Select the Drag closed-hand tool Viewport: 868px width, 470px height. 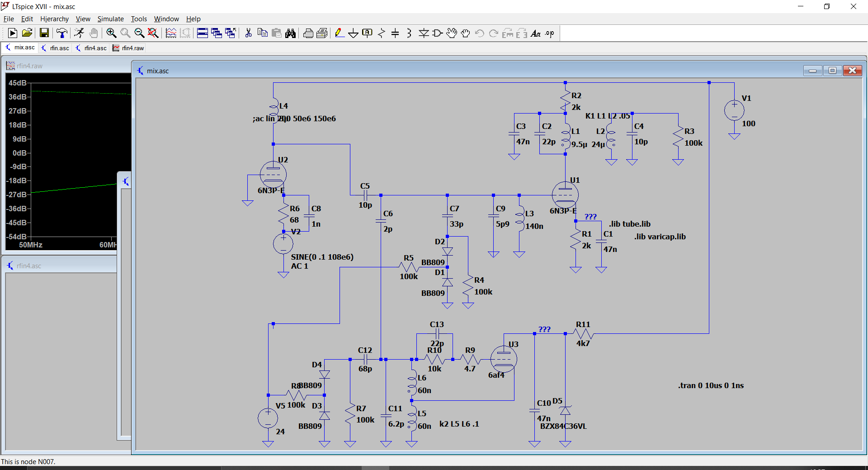(x=466, y=33)
